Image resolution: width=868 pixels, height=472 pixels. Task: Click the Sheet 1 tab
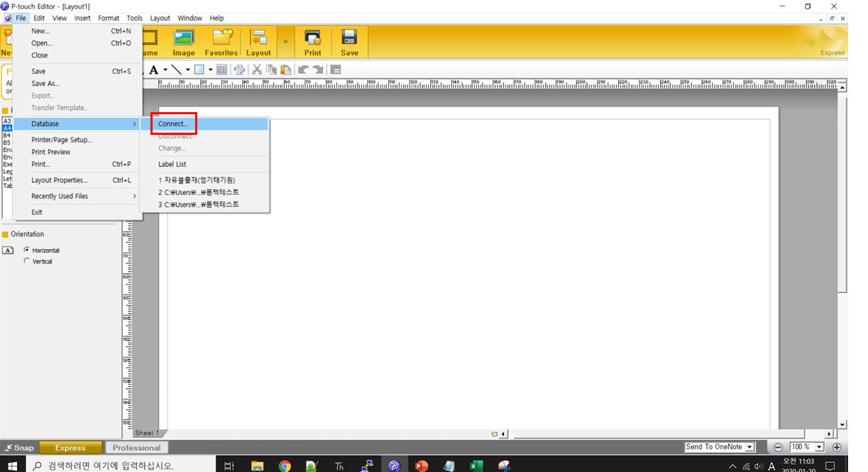click(148, 433)
